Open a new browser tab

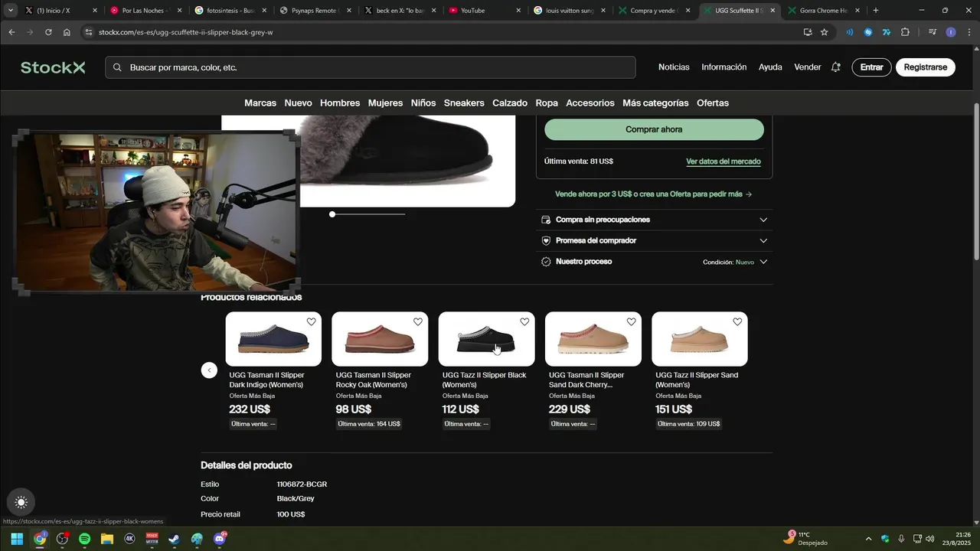pyautogui.click(x=876, y=11)
